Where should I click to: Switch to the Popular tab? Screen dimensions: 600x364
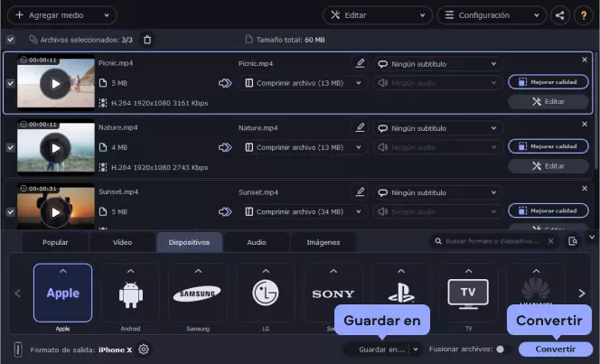click(55, 242)
